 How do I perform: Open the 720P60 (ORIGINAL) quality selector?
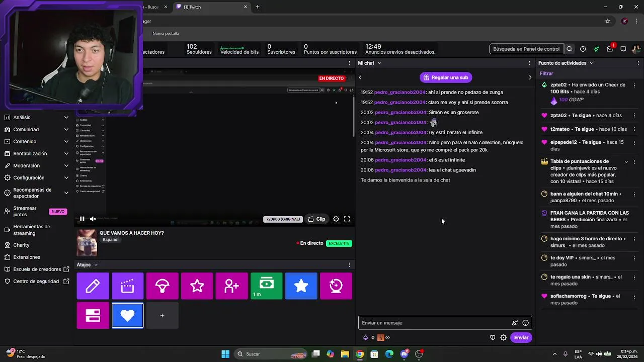(x=283, y=219)
